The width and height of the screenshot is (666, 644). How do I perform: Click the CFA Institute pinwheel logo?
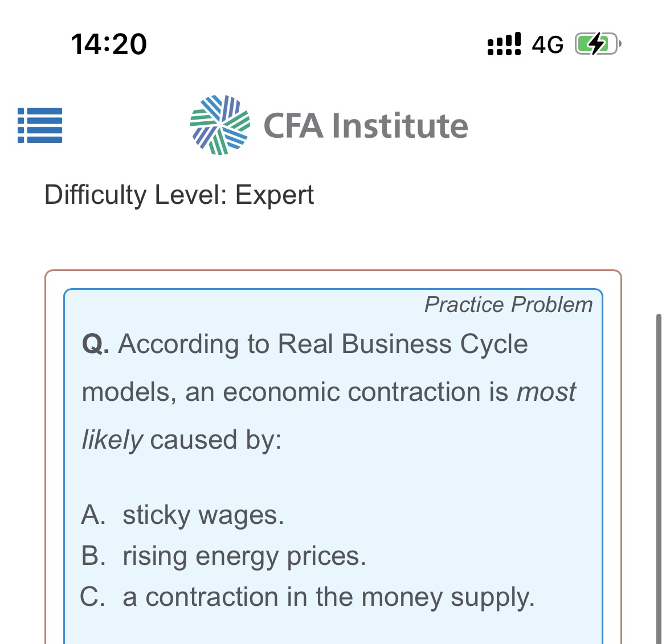tap(219, 125)
